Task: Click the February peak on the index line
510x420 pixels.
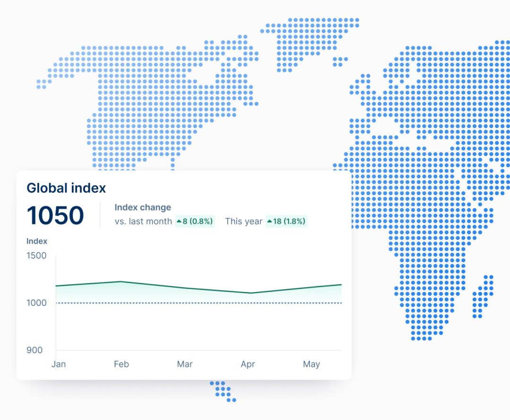Action: (x=121, y=281)
